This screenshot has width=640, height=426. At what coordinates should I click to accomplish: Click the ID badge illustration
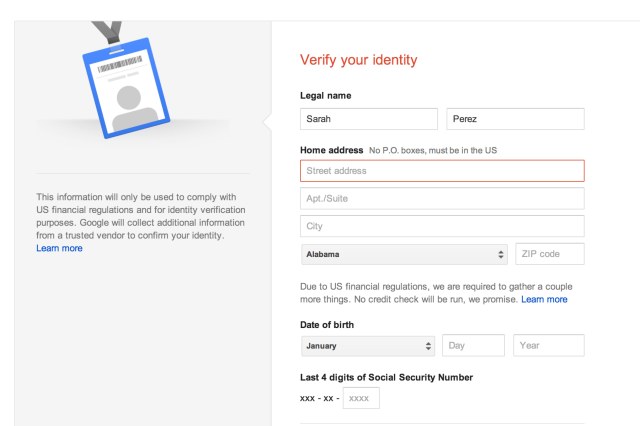pyautogui.click(x=129, y=87)
